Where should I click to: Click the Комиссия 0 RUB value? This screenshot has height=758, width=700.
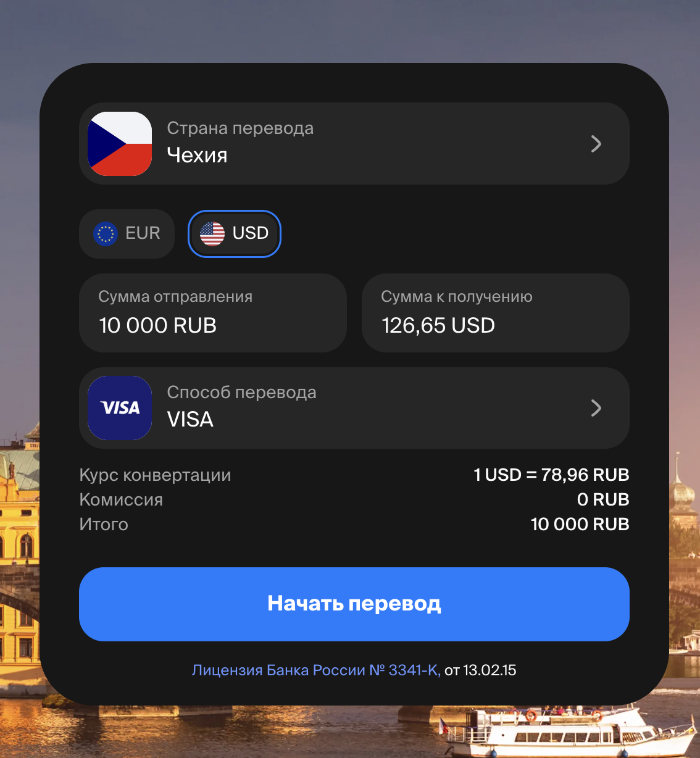click(603, 499)
